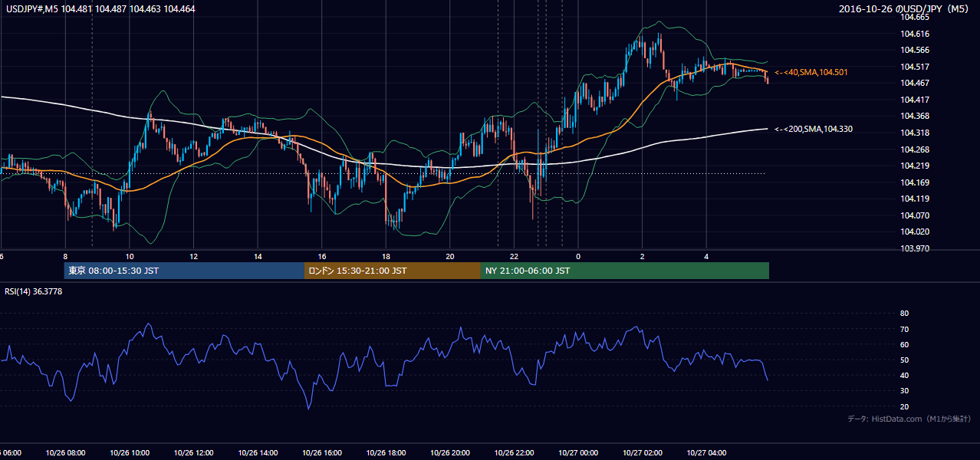Screen dimensions: 980x460
Task: Click price scale value 104.517
Action: [x=914, y=67]
